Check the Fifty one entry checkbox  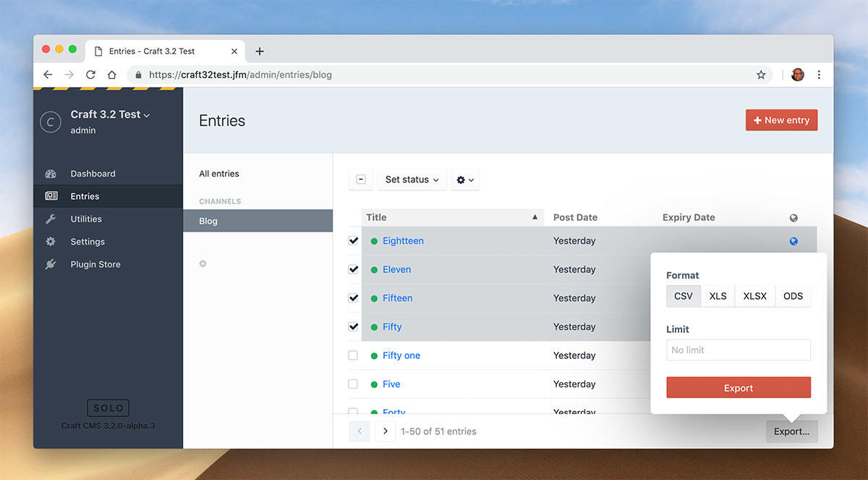pyautogui.click(x=353, y=355)
